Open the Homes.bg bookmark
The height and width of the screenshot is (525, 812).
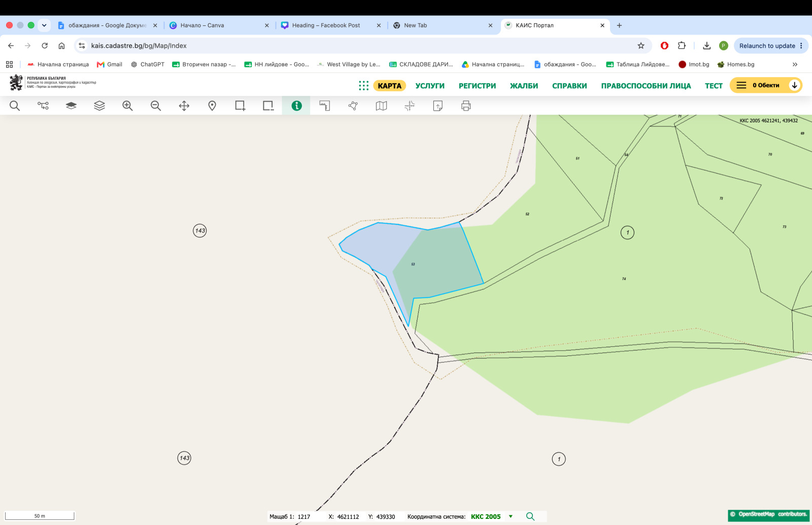coord(736,64)
